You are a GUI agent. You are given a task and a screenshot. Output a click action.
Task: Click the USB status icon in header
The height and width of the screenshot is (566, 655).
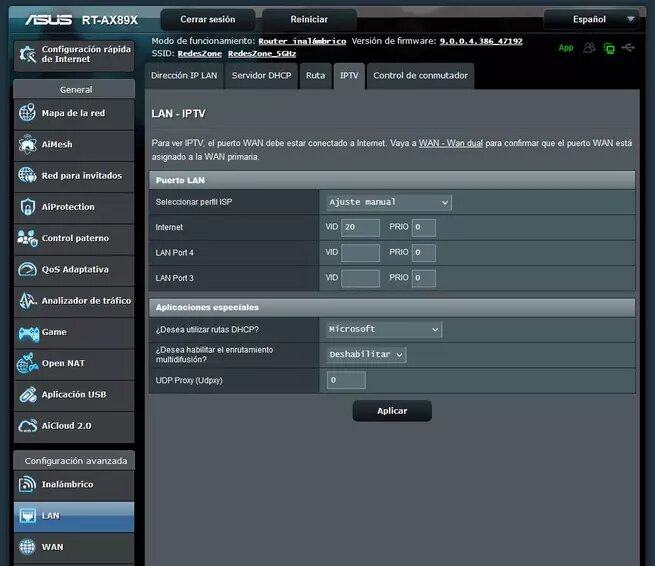pyautogui.click(x=628, y=47)
